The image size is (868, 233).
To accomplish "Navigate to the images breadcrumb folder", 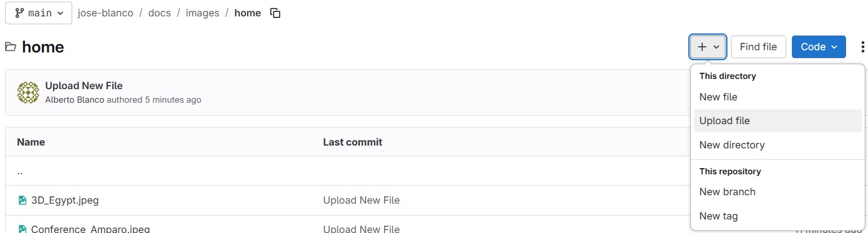I will point(202,13).
